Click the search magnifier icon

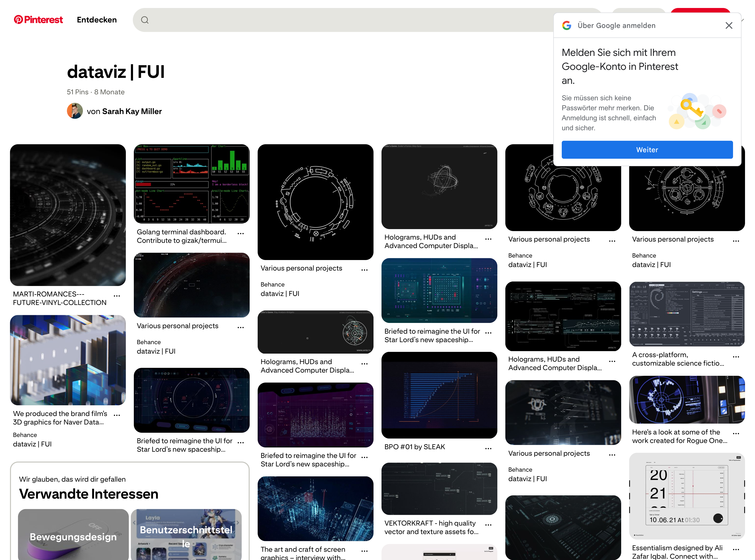pyautogui.click(x=145, y=20)
